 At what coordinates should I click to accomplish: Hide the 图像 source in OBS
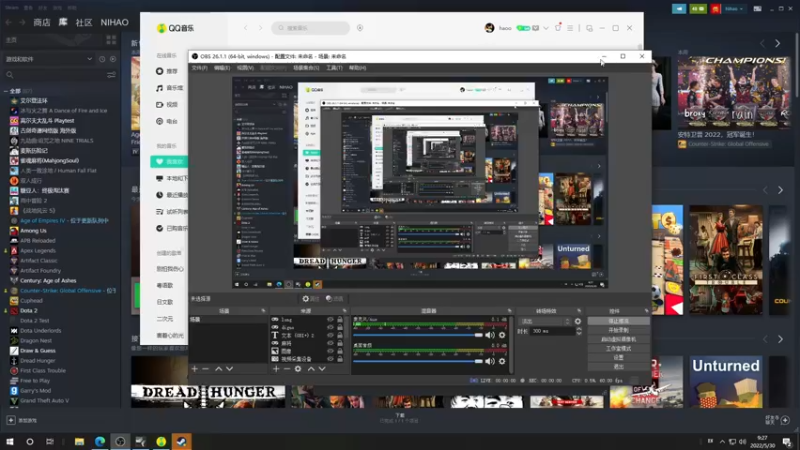330,352
